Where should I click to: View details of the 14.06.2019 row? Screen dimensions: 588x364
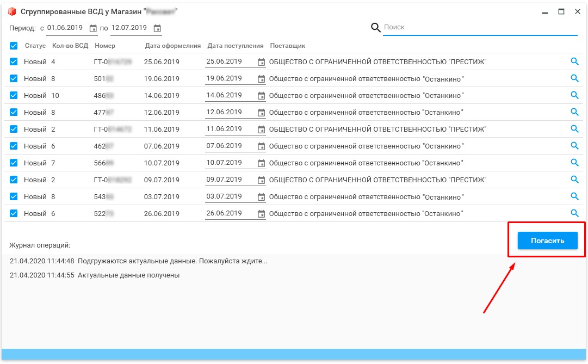tap(574, 95)
